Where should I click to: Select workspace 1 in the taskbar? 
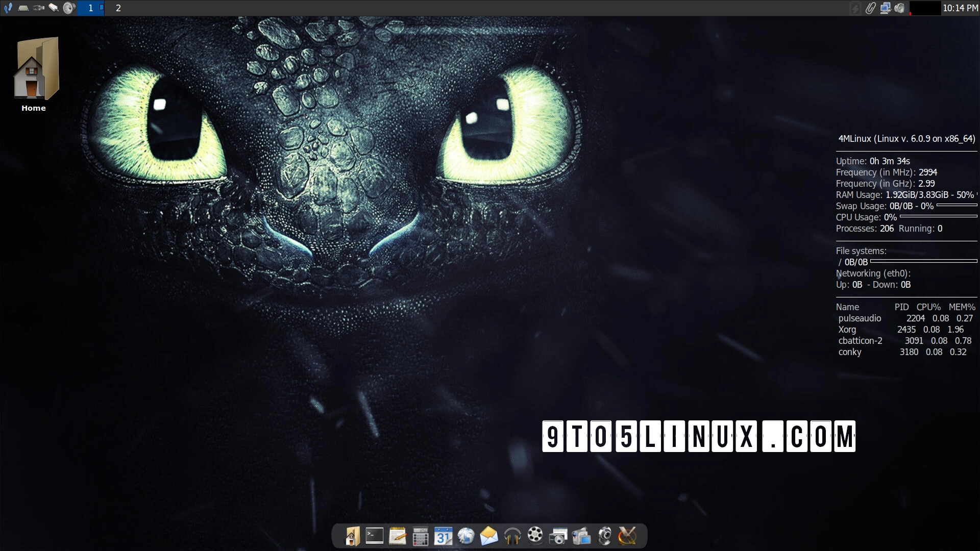91,8
